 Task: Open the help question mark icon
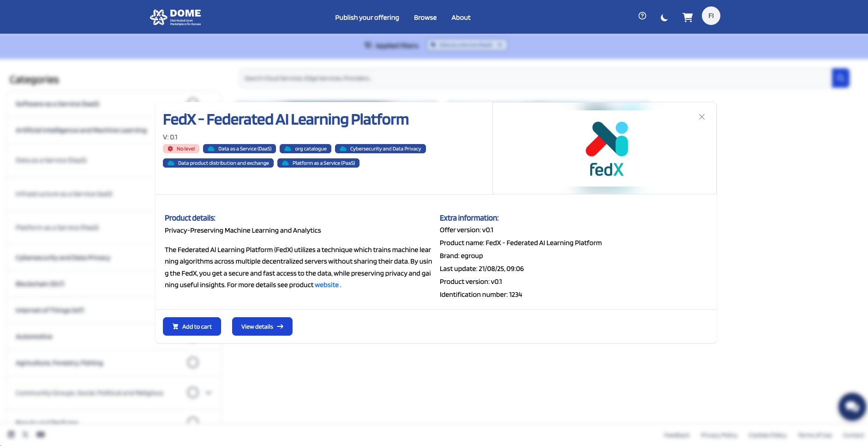pos(642,16)
